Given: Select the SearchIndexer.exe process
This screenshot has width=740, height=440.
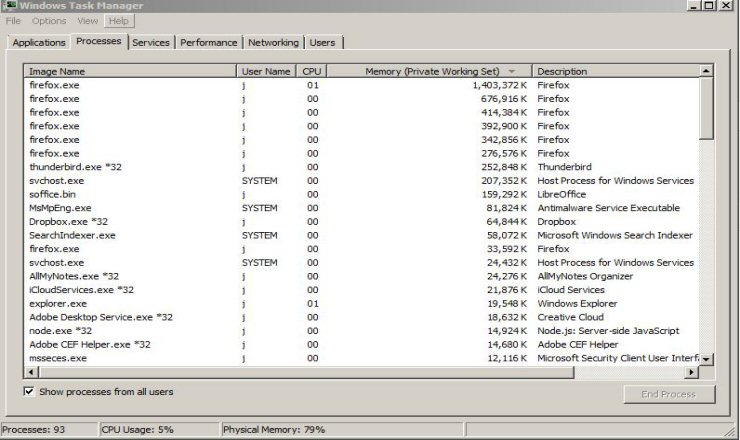Looking at the screenshot, I should 362,236.
